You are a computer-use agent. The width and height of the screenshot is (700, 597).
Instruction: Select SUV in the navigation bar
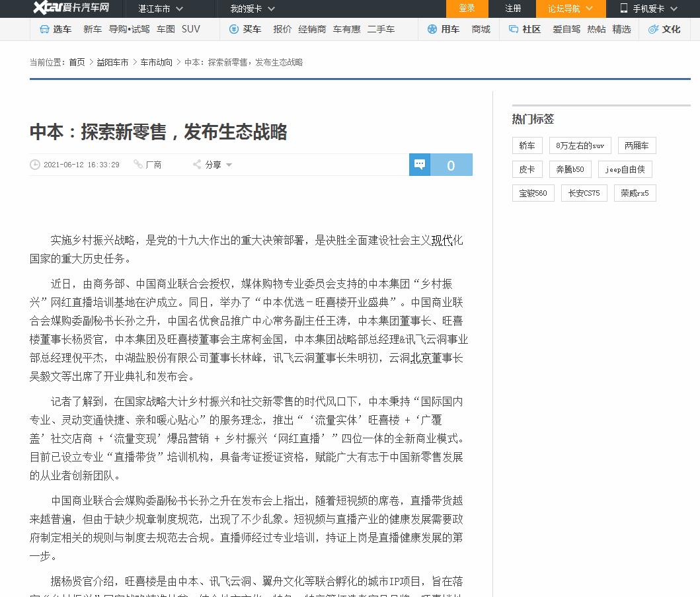190,30
